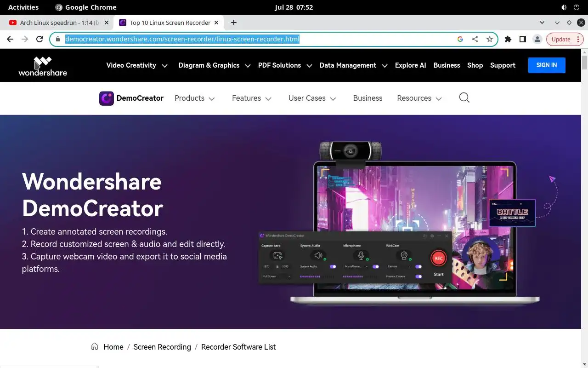This screenshot has height=368, width=588.
Task: Open the Activities overview
Action: [23, 7]
